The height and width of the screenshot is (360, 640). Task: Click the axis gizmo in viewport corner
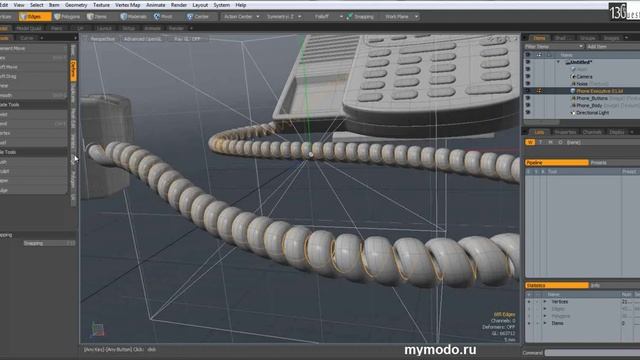pos(98,329)
